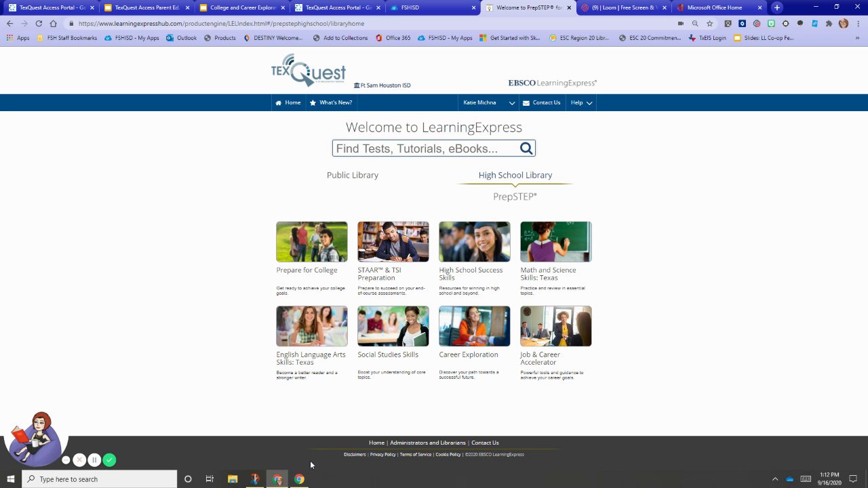868x488 pixels.
Task: Open the Apps bookmarks shortcut
Action: (x=18, y=38)
